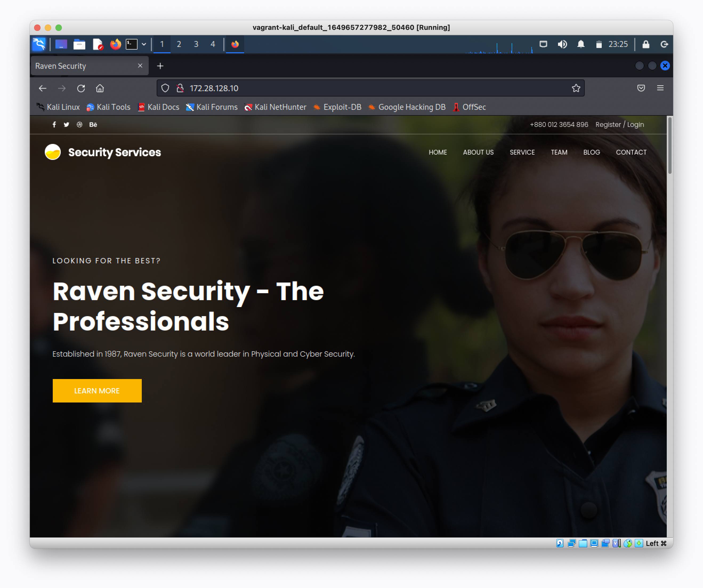Save the page to Pocket
This screenshot has height=588, width=703.
(x=641, y=88)
